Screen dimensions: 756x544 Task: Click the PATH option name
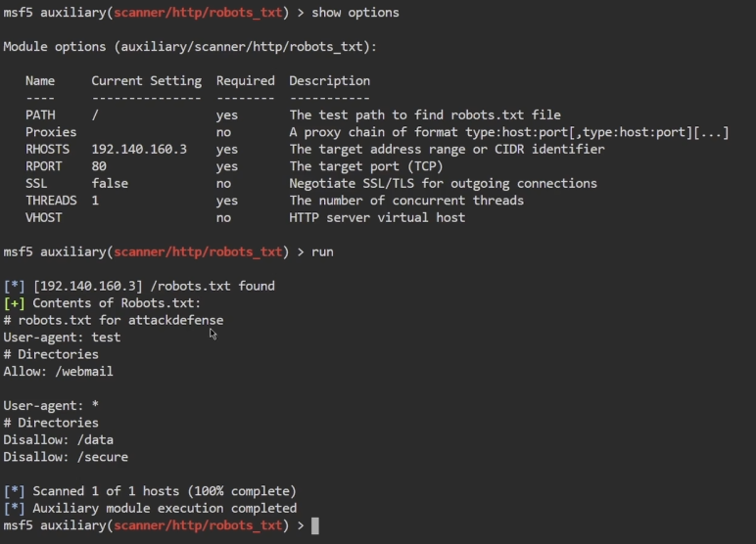click(40, 115)
